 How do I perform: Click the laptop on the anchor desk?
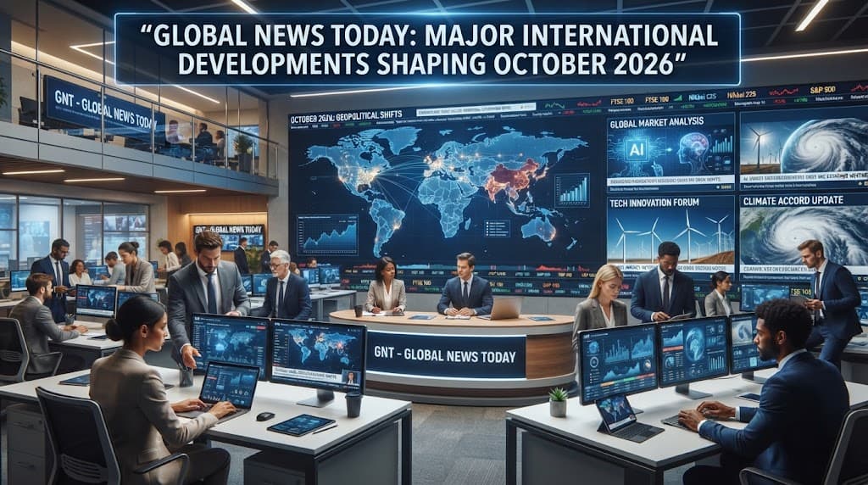click(504, 309)
